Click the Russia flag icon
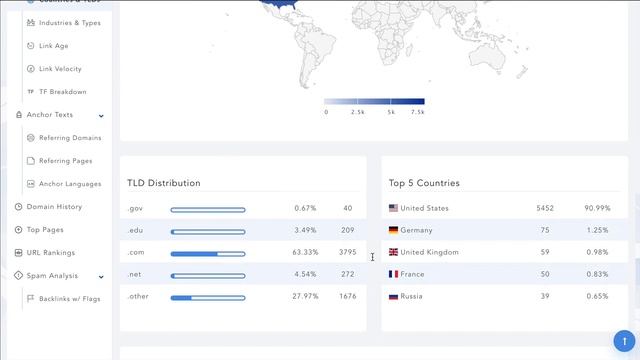This screenshot has height=360, width=640. click(393, 296)
